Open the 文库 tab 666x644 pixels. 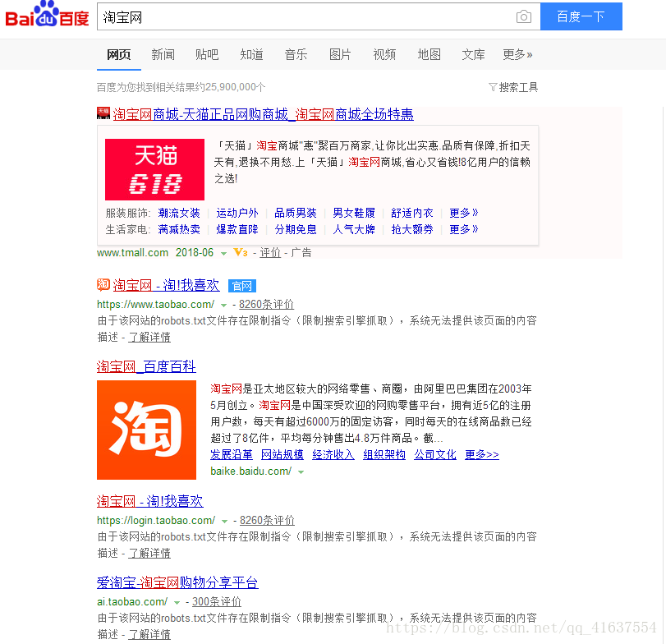[x=473, y=54]
